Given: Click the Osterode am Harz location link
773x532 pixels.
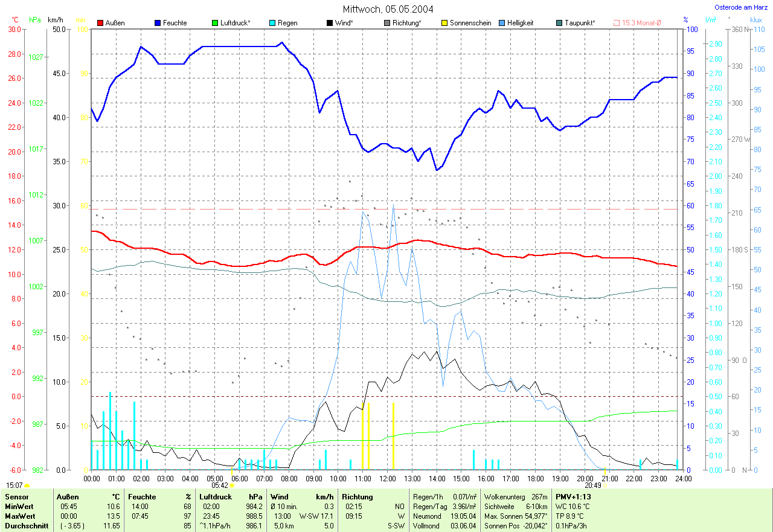Looking at the screenshot, I should pos(742,7).
